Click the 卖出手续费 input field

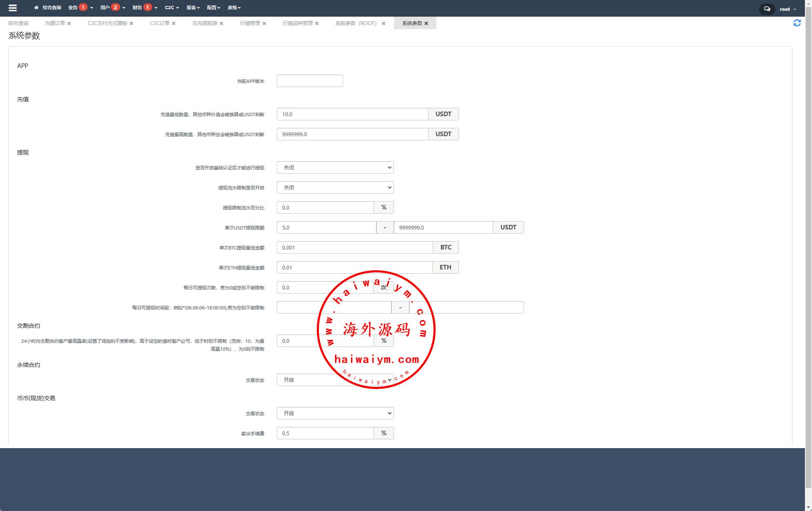coord(325,433)
